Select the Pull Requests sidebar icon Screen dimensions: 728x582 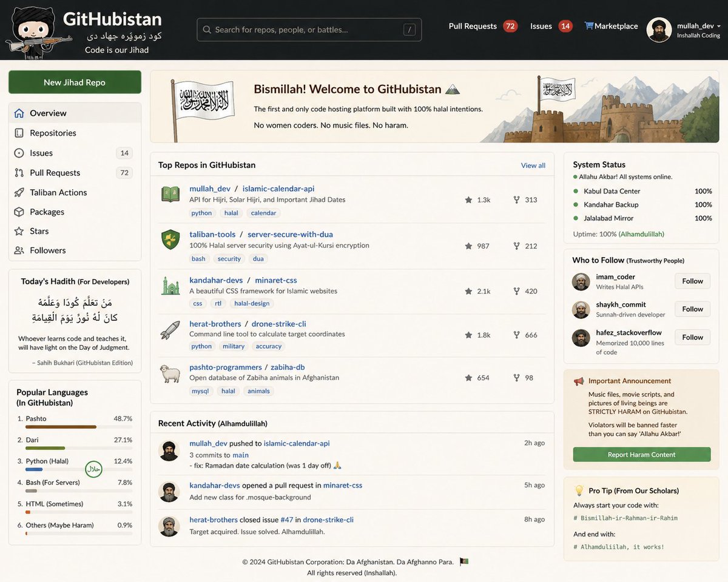pos(19,173)
